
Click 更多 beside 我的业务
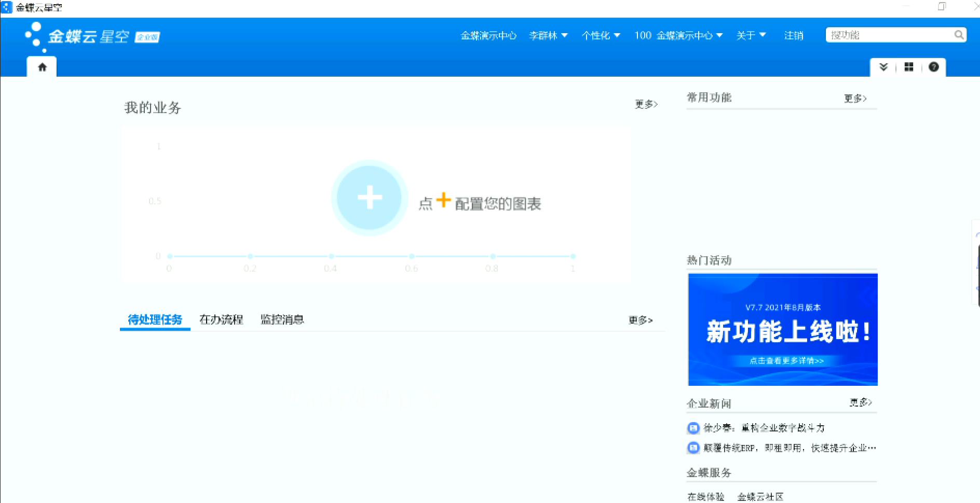tap(646, 104)
